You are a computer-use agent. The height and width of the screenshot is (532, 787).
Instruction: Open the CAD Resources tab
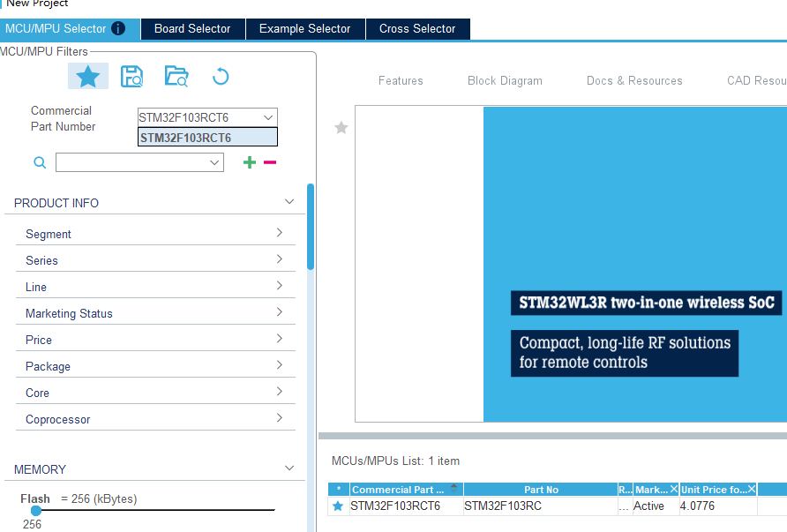click(756, 81)
